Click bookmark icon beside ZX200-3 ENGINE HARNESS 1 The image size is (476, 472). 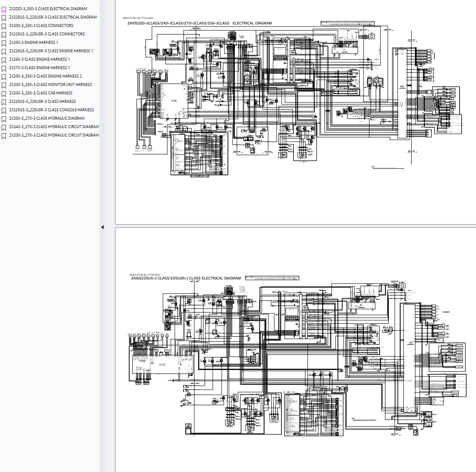(4, 43)
